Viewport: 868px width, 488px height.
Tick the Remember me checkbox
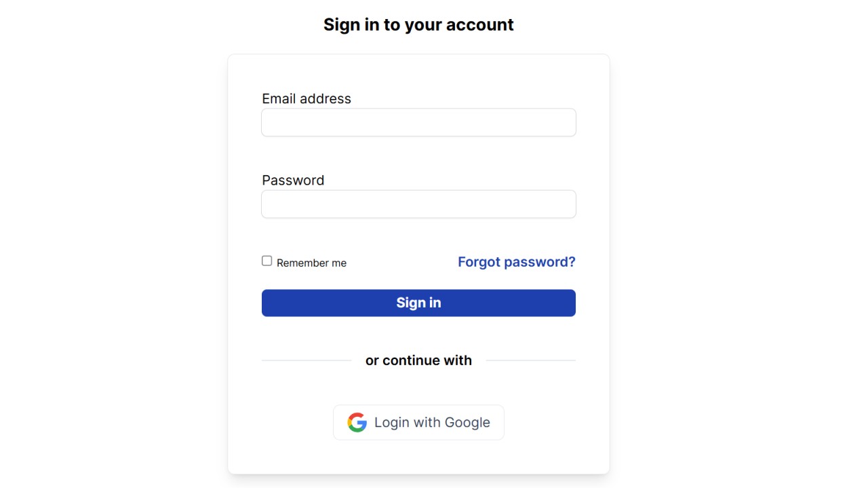[267, 261]
